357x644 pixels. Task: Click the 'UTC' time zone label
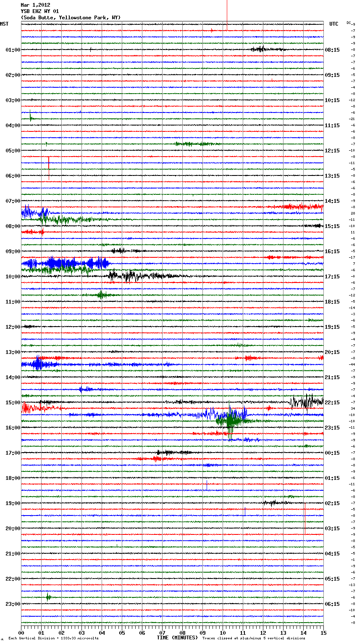[x=334, y=24]
